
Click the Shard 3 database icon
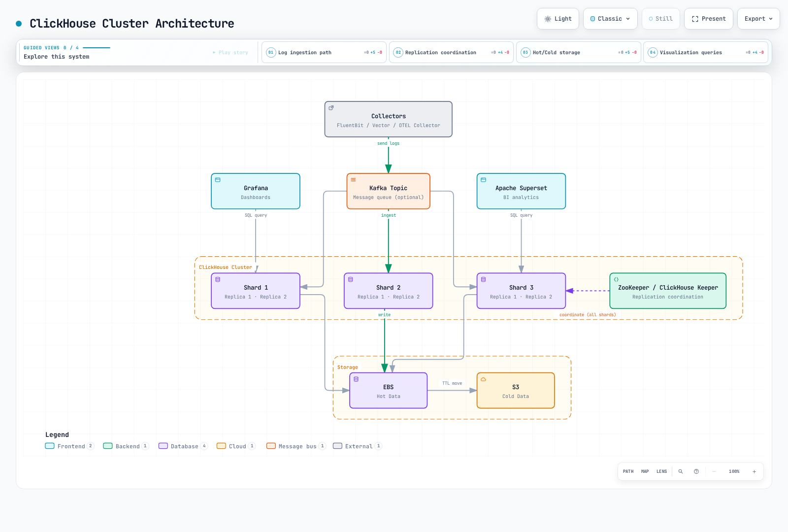(x=483, y=279)
